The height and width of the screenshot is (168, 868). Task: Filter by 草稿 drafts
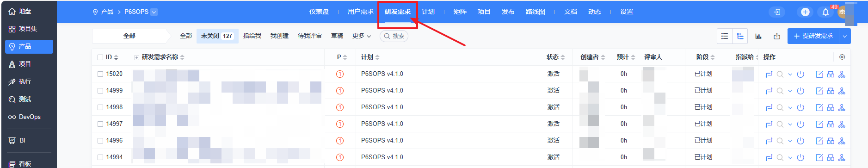click(337, 36)
